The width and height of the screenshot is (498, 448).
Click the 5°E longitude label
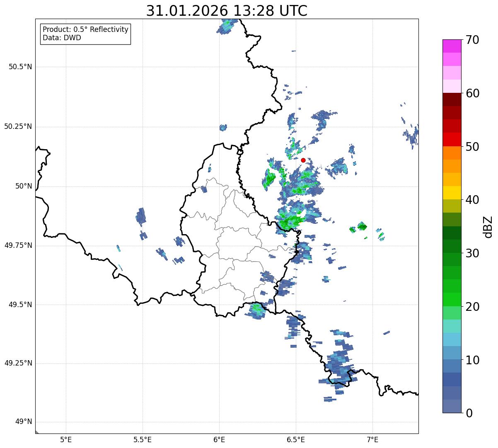click(x=66, y=439)
